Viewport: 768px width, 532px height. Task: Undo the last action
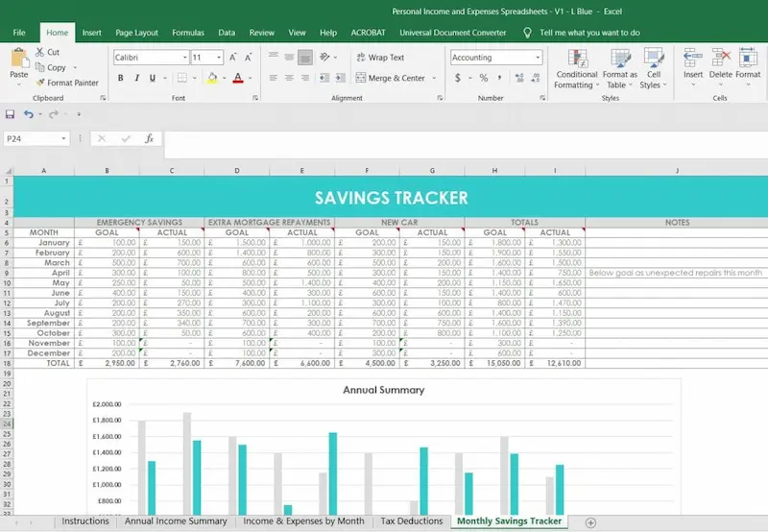click(x=29, y=114)
